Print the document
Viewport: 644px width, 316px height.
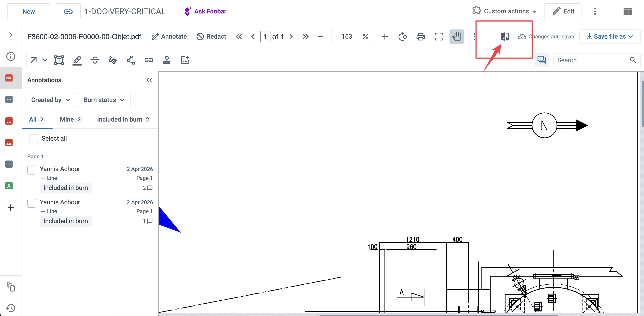[x=421, y=37]
